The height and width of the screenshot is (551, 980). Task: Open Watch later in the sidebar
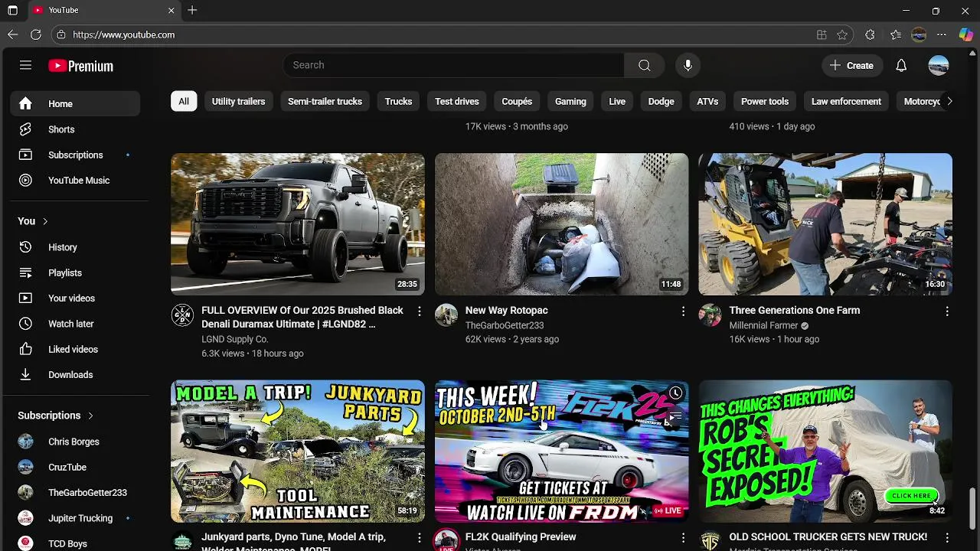coord(75,324)
